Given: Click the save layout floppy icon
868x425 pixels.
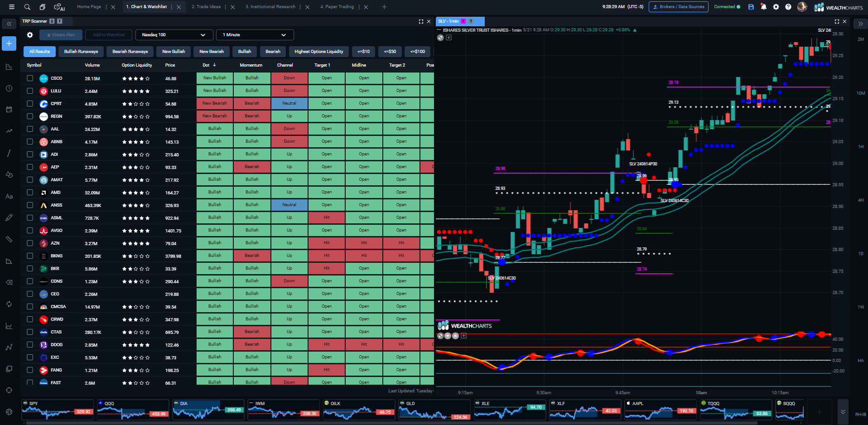Looking at the screenshot, I should [x=751, y=7].
